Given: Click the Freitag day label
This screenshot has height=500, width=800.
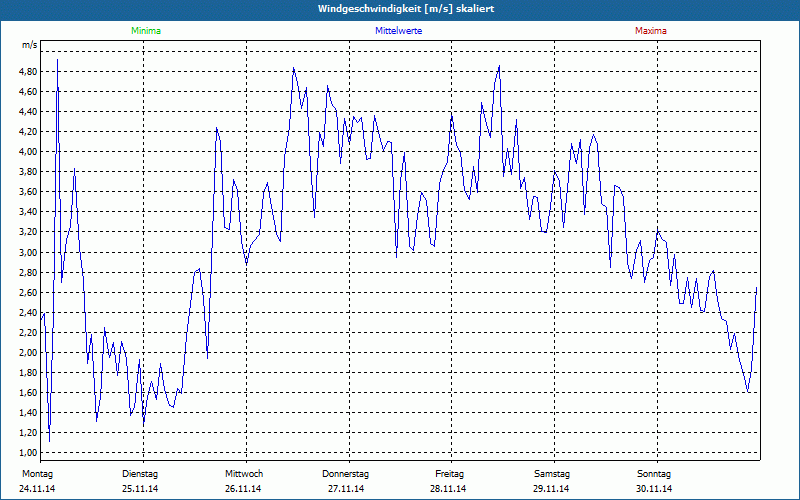Looking at the screenshot, I should (x=449, y=474).
